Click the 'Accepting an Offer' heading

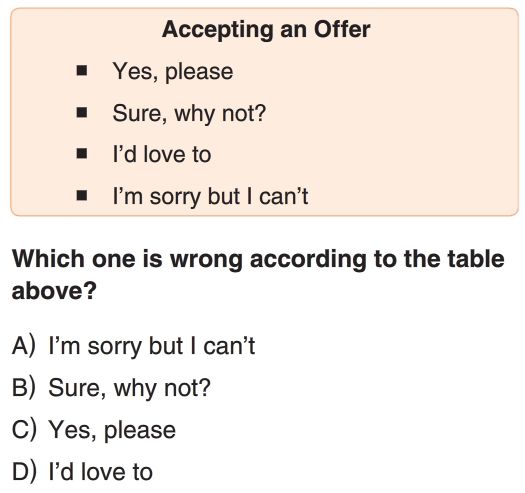click(x=266, y=30)
